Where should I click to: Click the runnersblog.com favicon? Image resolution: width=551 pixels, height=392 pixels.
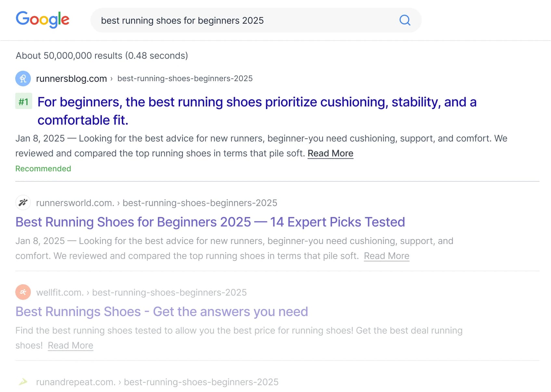[23, 79]
